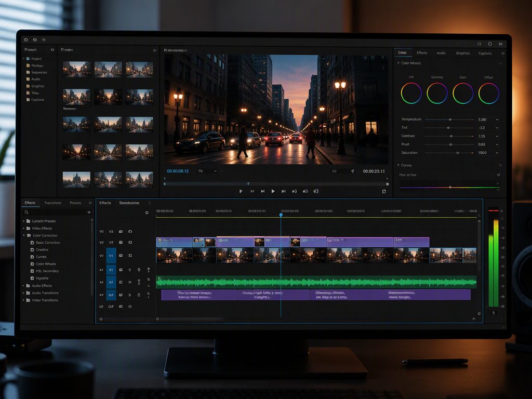532x399 pixels.
Task: Select the HSL Secondary effect
Action: coord(45,271)
